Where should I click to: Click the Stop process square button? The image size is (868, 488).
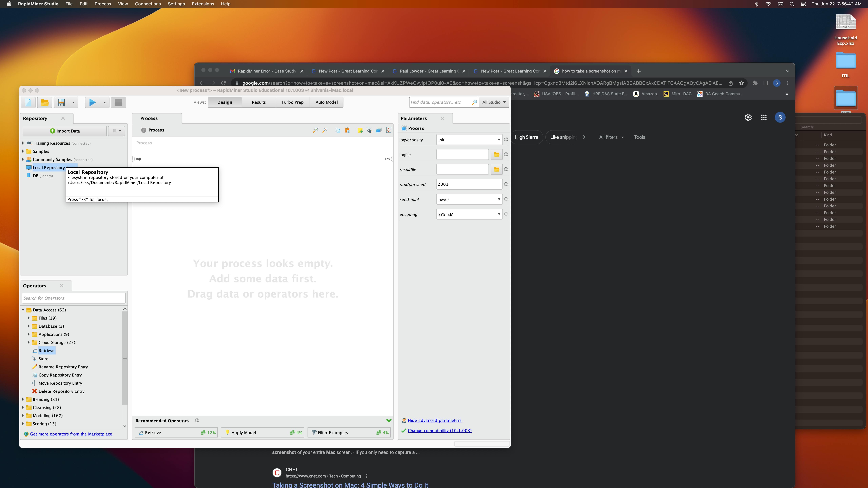click(118, 102)
